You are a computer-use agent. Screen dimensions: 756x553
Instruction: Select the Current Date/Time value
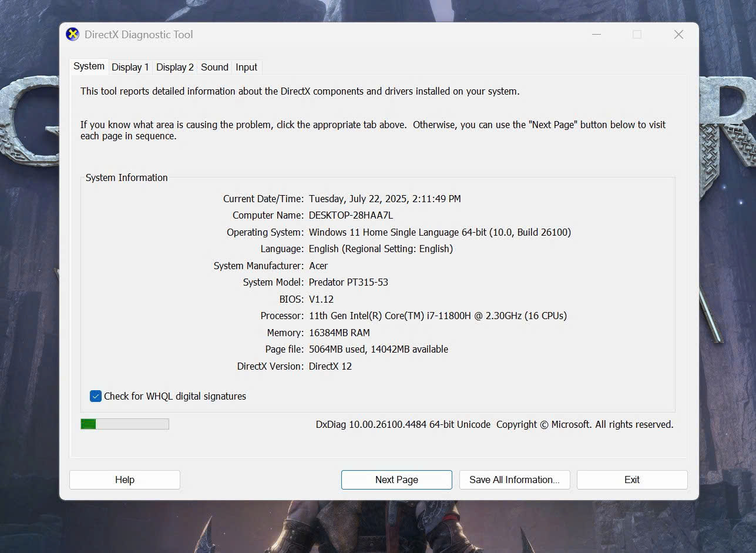(385, 199)
